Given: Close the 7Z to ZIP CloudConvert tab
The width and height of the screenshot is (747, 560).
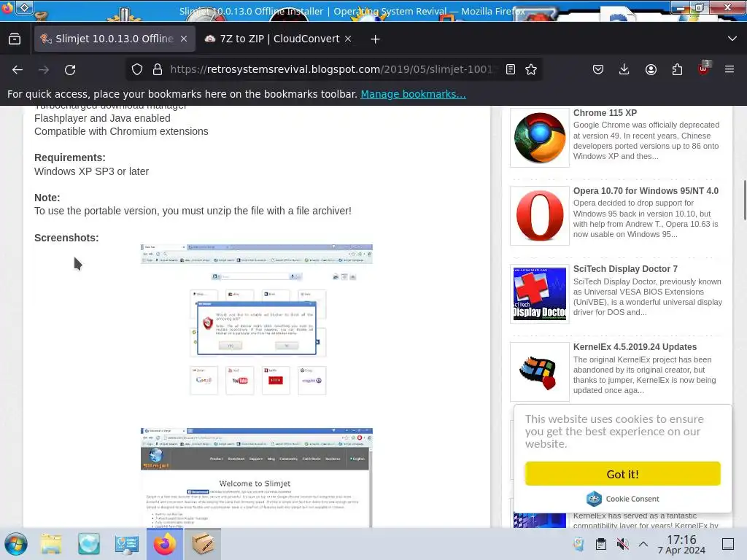Looking at the screenshot, I should tap(348, 39).
